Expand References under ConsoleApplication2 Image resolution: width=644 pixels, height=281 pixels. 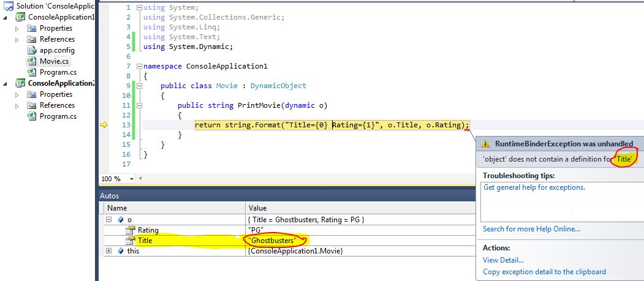tap(17, 106)
